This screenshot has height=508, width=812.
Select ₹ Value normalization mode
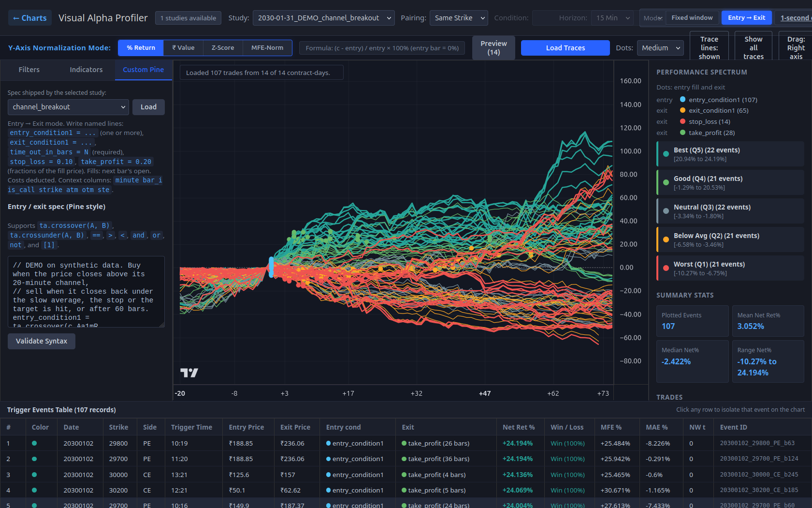(183, 48)
